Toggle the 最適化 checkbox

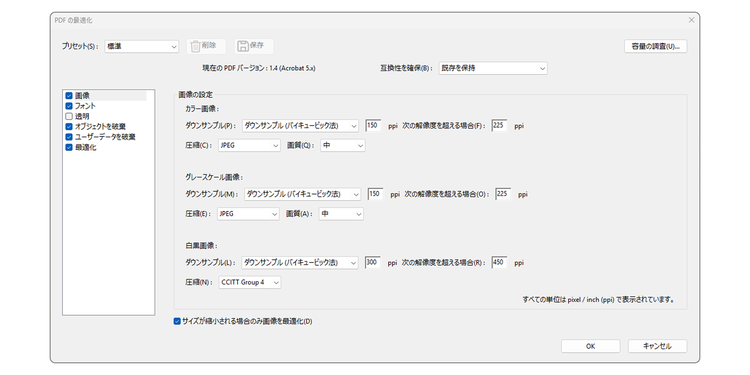pyautogui.click(x=69, y=147)
